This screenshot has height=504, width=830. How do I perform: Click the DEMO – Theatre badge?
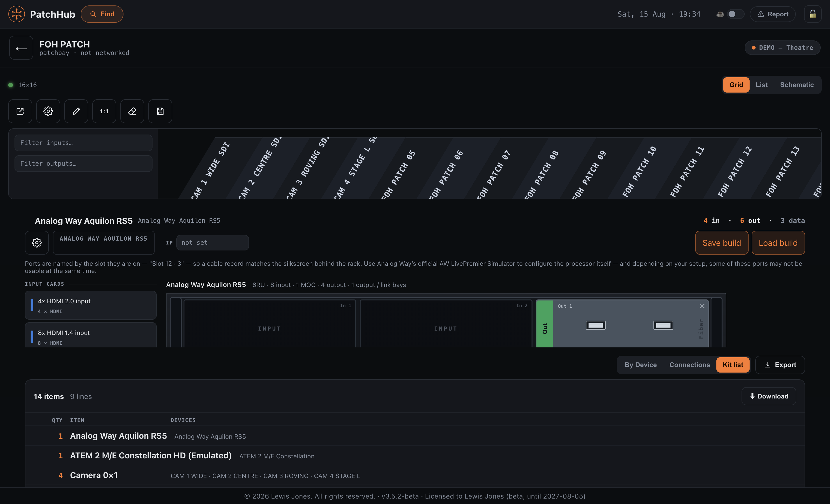[x=782, y=47]
